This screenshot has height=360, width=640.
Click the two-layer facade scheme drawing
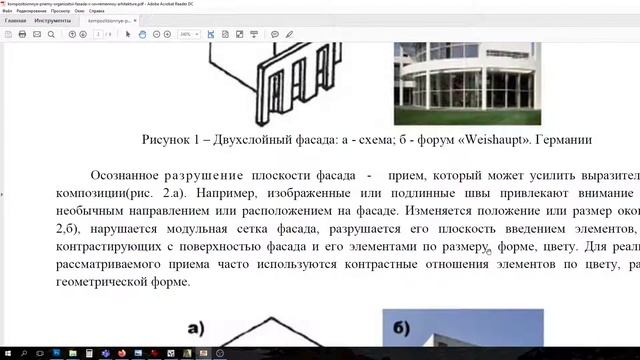(x=276, y=83)
